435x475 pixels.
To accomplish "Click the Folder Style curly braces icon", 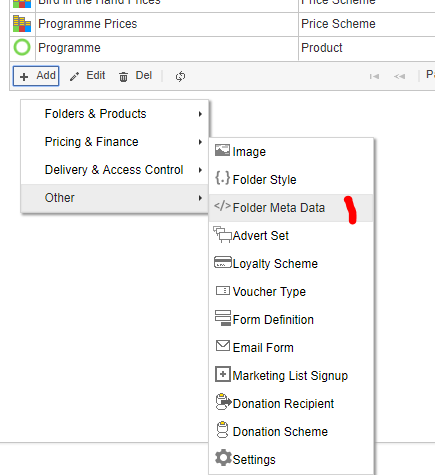I will (x=222, y=178).
